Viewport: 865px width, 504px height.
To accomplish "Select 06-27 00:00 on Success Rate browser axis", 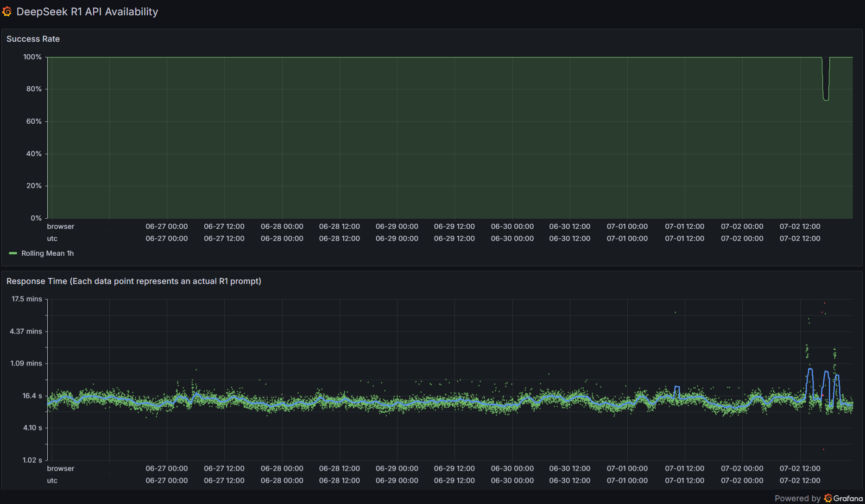I will point(167,227).
